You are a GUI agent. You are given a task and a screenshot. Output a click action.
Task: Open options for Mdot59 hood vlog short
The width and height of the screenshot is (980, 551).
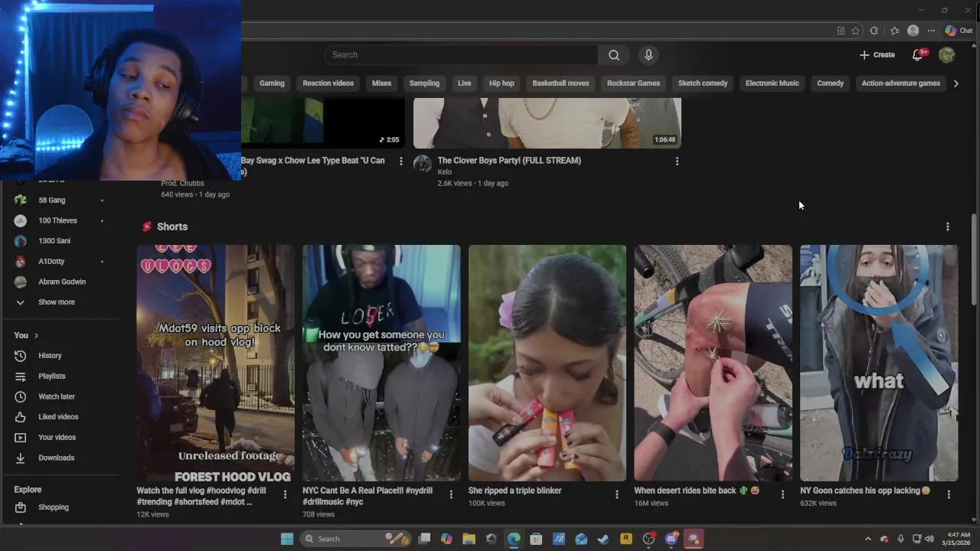285,495
